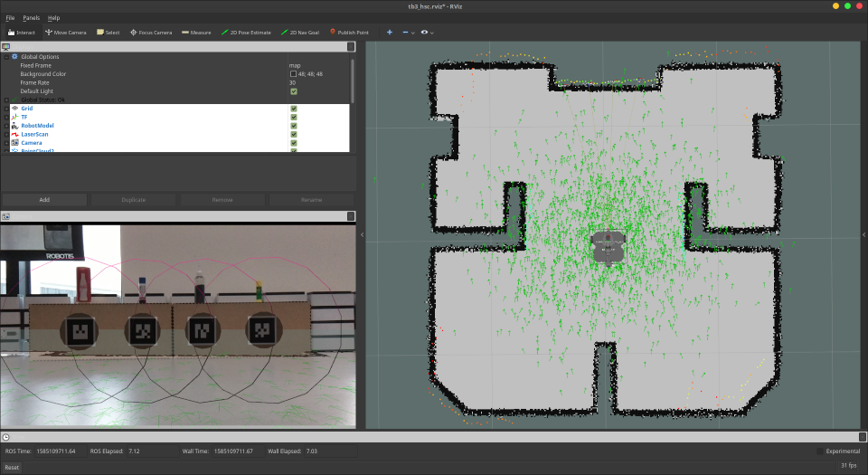
Task: Click the Add display button
Action: [x=44, y=200]
